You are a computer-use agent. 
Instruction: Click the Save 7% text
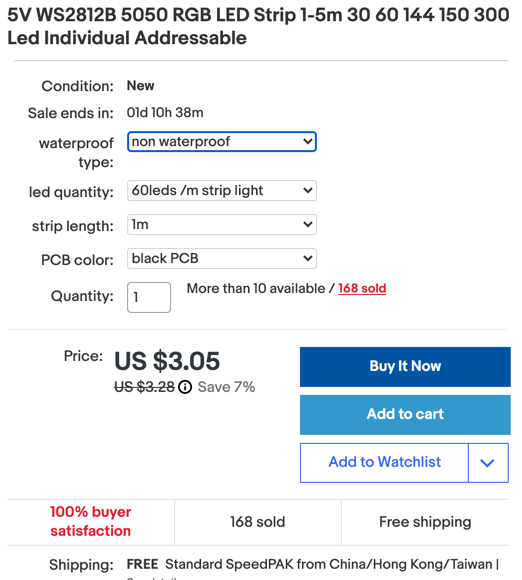(226, 387)
